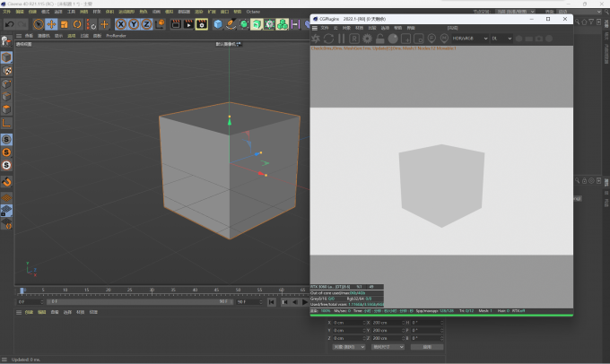
Task: Click position X 0 cm field
Action: pos(349,323)
